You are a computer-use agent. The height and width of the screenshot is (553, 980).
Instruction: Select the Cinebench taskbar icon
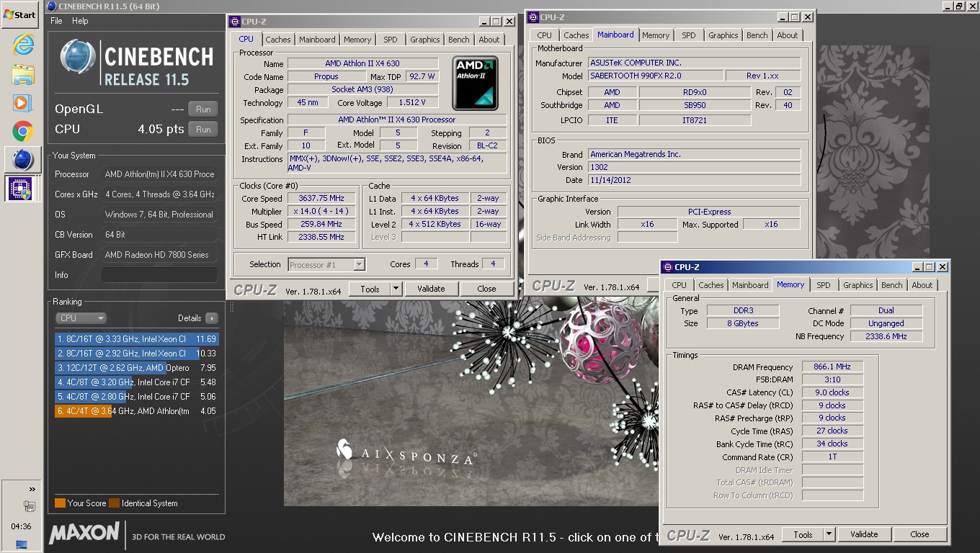click(x=23, y=160)
